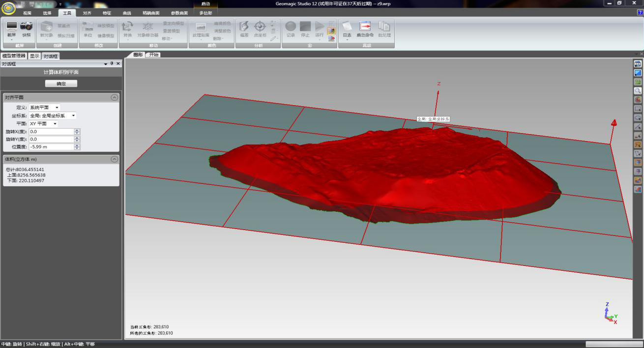Click the 确定 confirm button
This screenshot has height=348, width=644.
61,84
